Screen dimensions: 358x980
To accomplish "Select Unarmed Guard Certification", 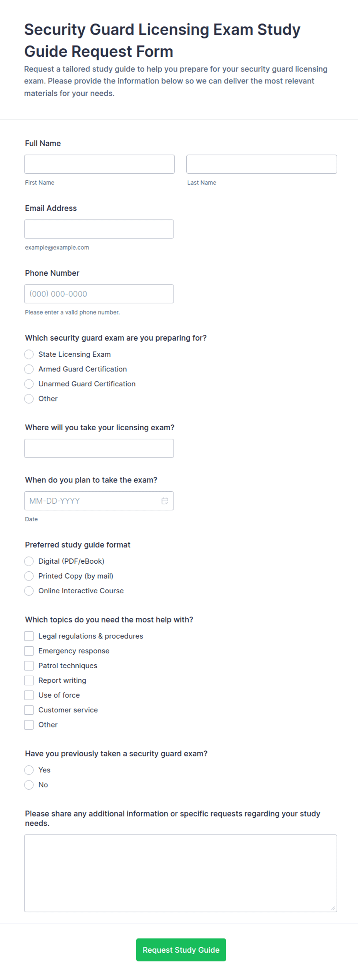I will click(29, 384).
